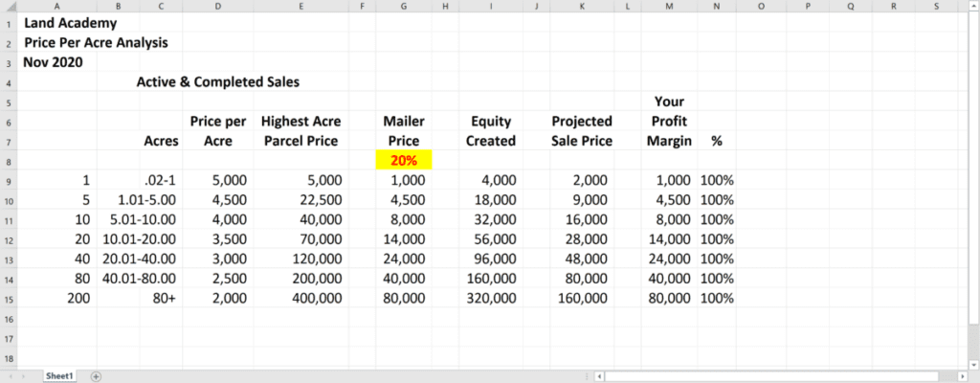Select column G header

pyautogui.click(x=404, y=6)
